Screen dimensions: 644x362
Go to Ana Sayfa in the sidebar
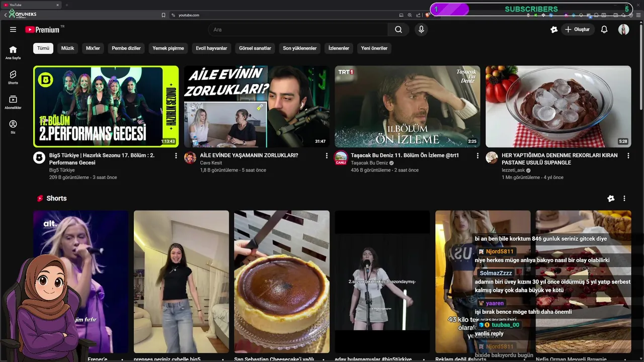(13, 52)
